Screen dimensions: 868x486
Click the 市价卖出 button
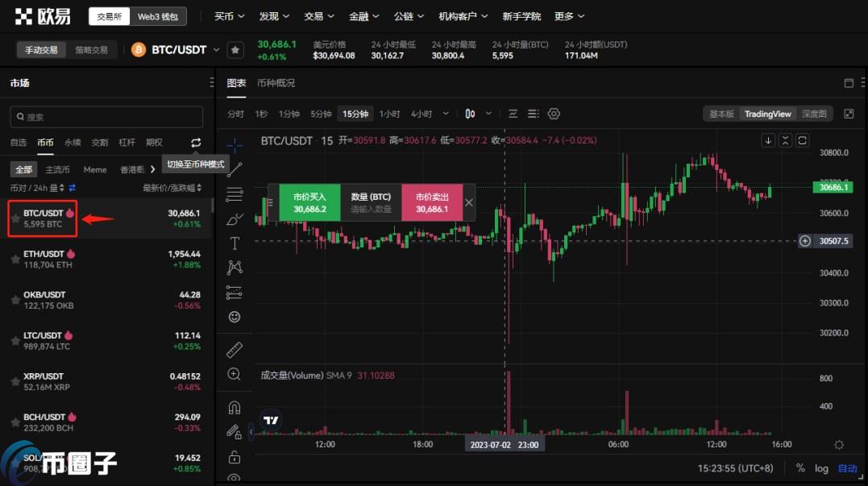coord(432,202)
